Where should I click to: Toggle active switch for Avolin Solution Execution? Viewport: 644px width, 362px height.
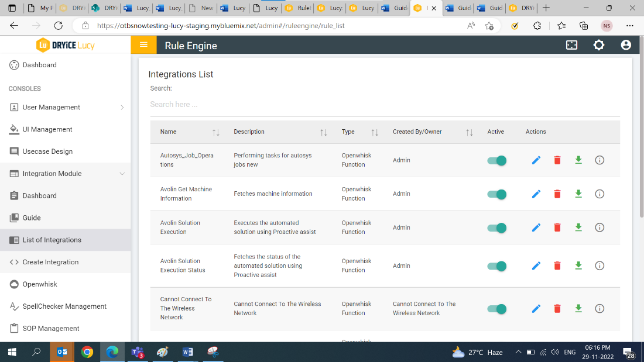(x=497, y=227)
